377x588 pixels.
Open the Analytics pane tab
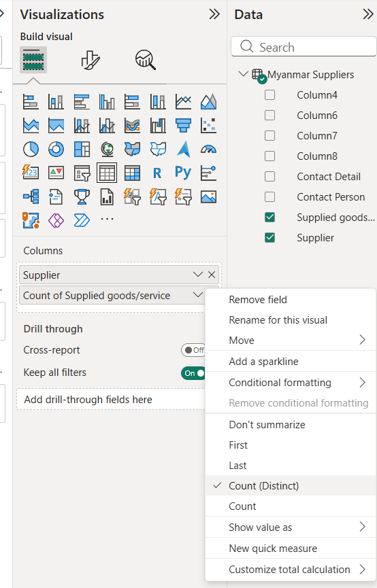pos(146,60)
